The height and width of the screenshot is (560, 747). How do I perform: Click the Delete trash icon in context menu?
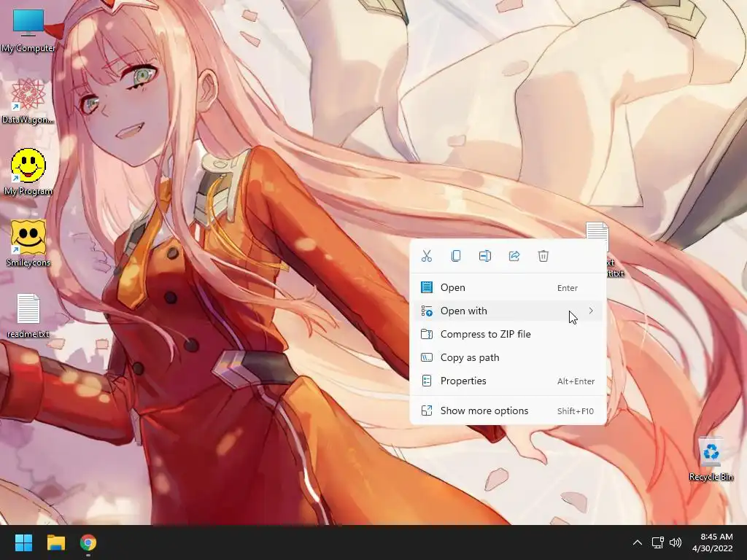coord(543,256)
